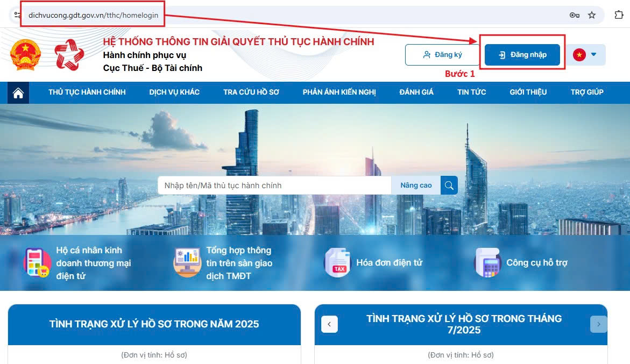Open the language flag dropdown
Image resolution: width=630 pixels, height=364 pixels.
coord(586,55)
